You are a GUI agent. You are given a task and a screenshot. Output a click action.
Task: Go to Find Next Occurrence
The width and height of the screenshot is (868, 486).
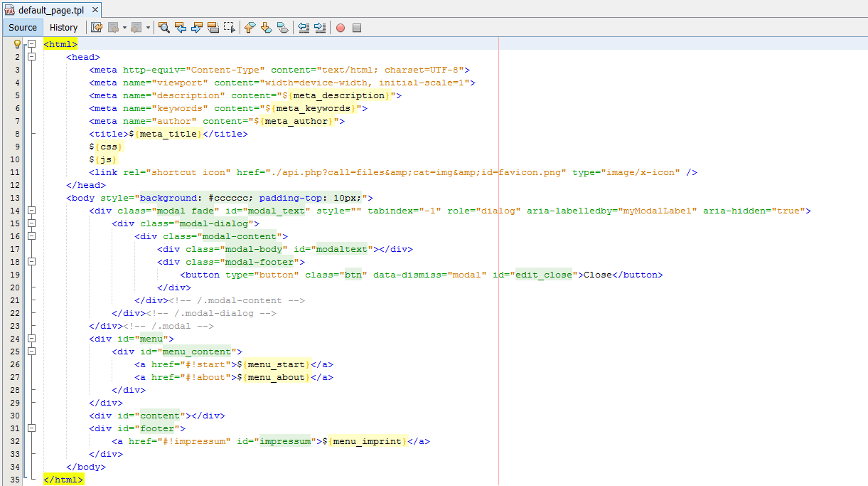pos(197,28)
